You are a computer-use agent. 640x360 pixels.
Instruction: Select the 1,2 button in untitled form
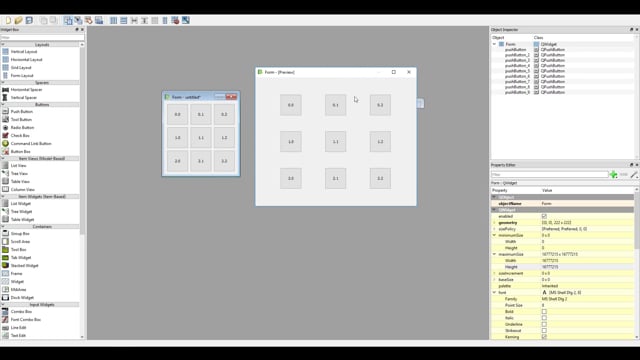pyautogui.click(x=224, y=138)
